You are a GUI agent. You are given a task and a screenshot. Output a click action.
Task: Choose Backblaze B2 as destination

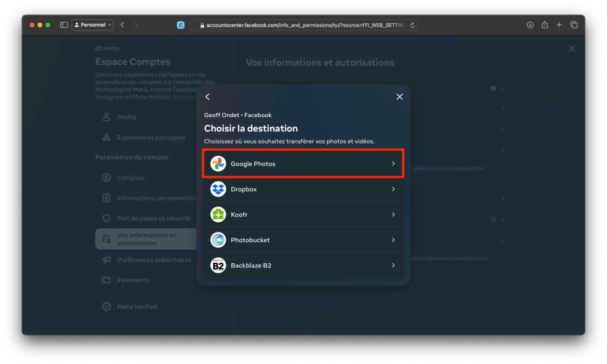[303, 265]
